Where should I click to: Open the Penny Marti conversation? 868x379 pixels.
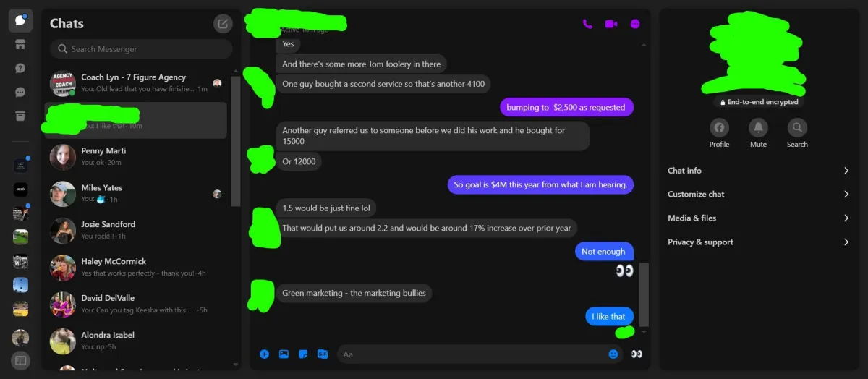tap(136, 156)
